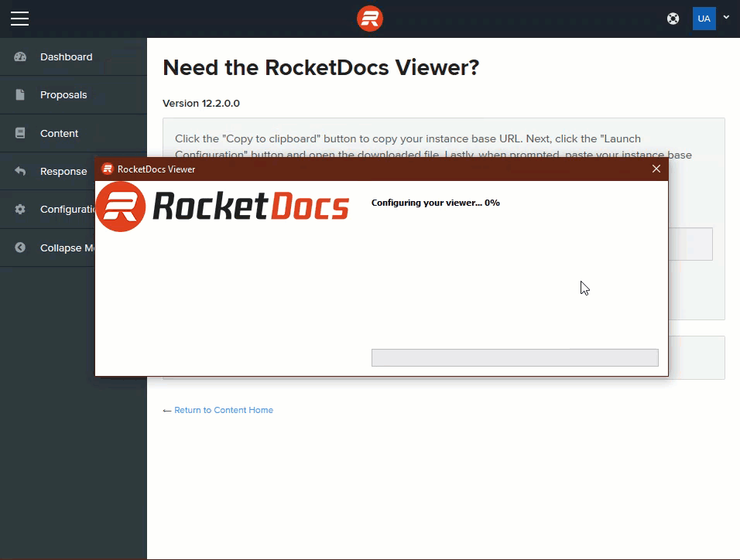Click 'Need the RocketDocs Viewer?' heading

tap(321, 67)
